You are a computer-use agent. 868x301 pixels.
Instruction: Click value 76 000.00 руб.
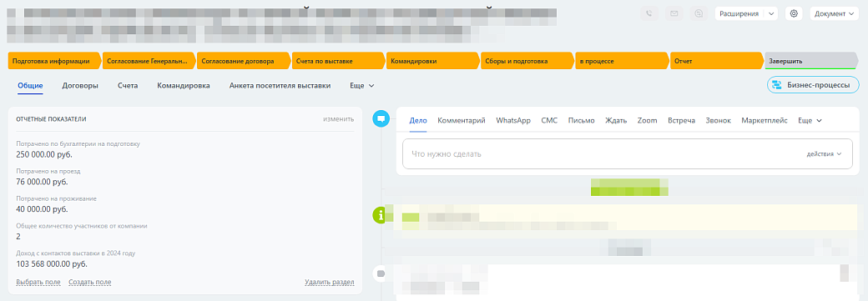tap(42, 182)
